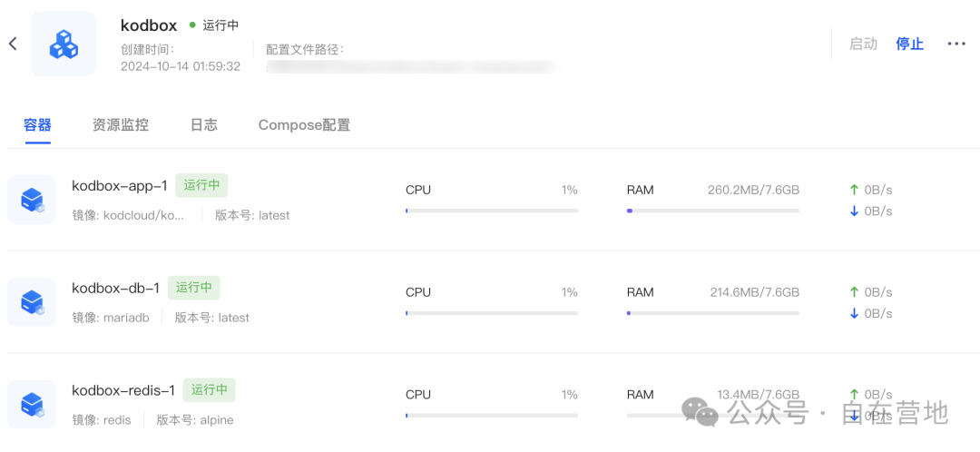Click kodbox-db-1 CPU usage bar
This screenshot has height=452, width=980.
point(491,313)
